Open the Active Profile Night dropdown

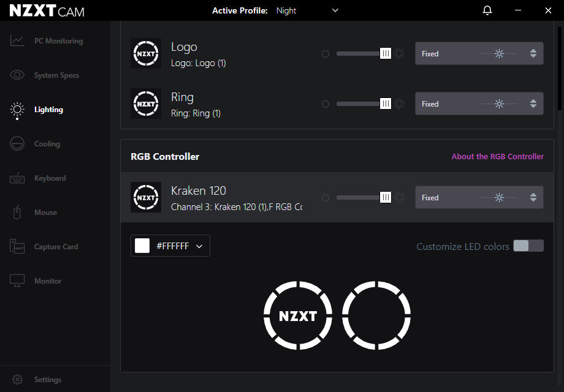point(307,10)
